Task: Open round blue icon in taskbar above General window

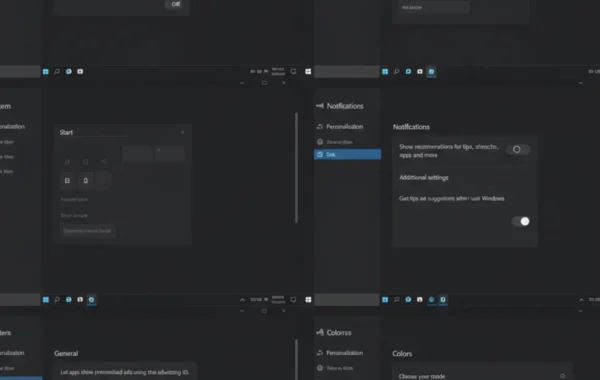Action: (x=69, y=300)
